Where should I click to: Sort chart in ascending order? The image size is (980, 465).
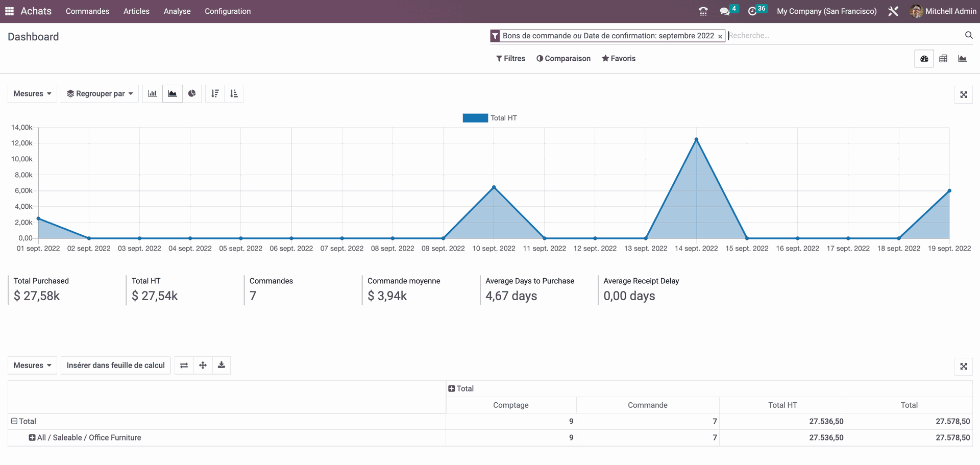point(234,93)
